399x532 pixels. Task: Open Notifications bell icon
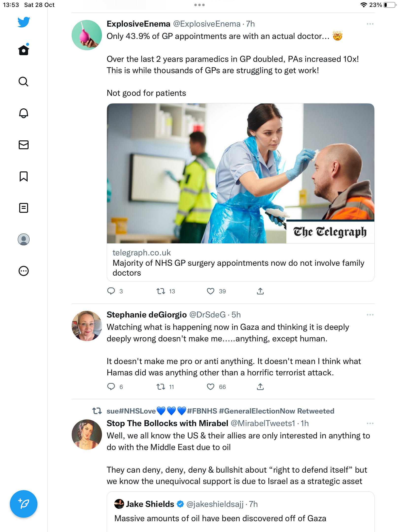[24, 113]
